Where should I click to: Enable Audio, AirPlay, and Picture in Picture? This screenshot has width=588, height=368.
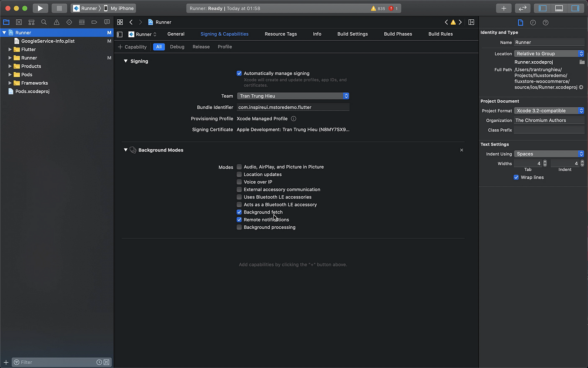239,167
